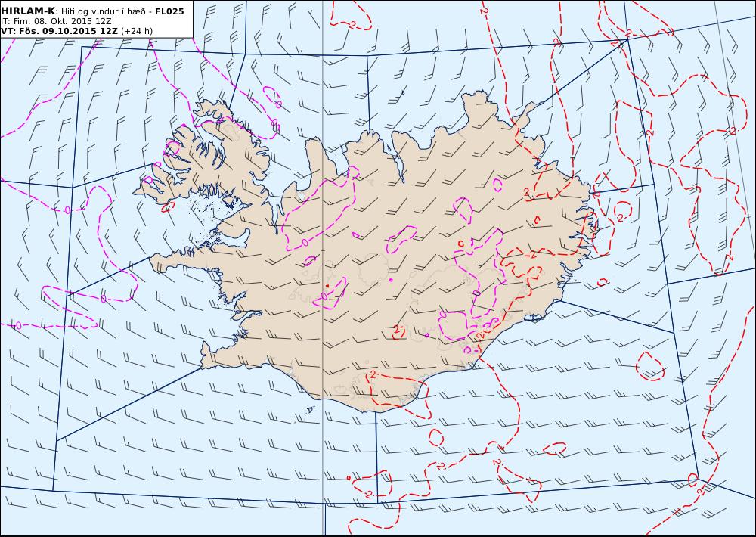Click the '(+24 h)' forecast offset text
Image resolution: width=756 pixels, height=537 pixels.
click(x=136, y=31)
